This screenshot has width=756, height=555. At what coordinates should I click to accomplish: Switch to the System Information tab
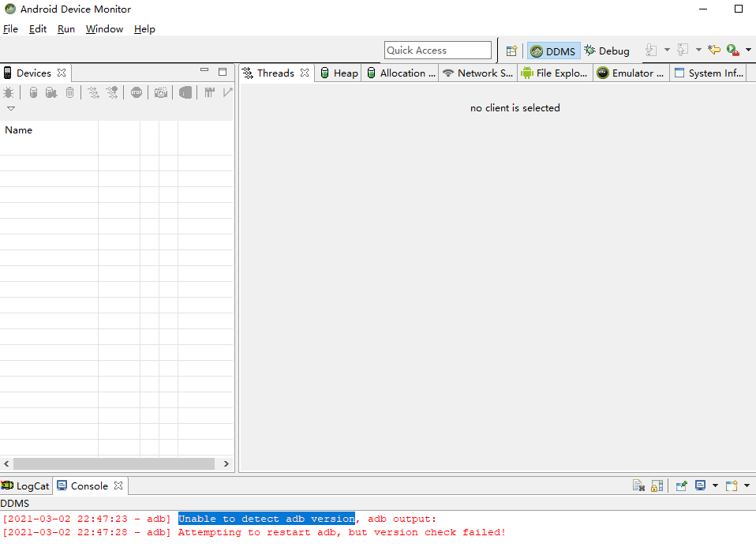click(709, 73)
